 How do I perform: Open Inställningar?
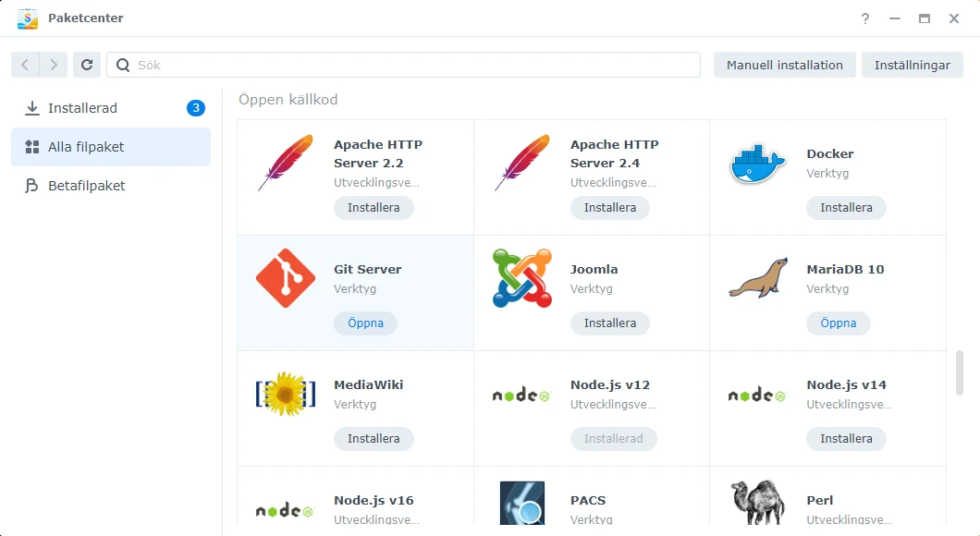(x=912, y=65)
